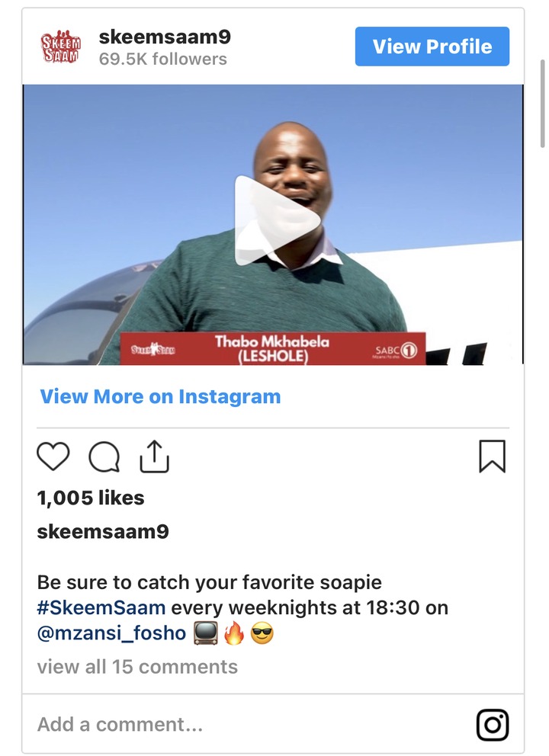Expand view all 15 comments

[x=137, y=667]
